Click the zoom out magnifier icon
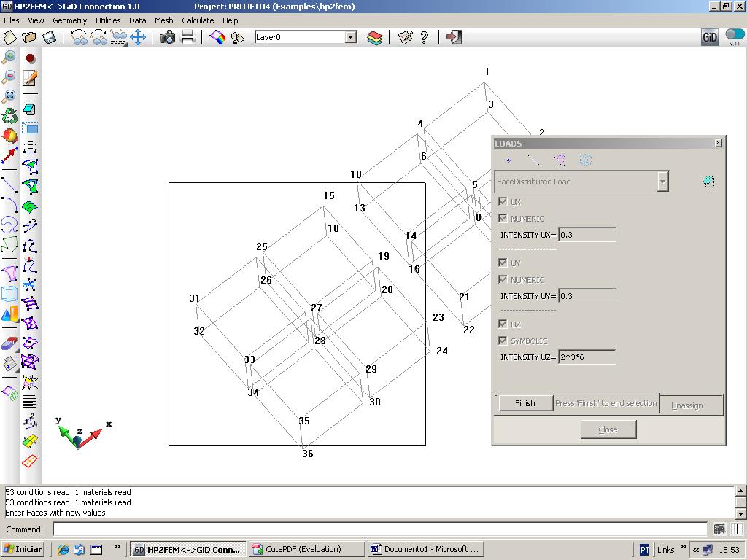Screen dimensions: 747x560 [9, 76]
